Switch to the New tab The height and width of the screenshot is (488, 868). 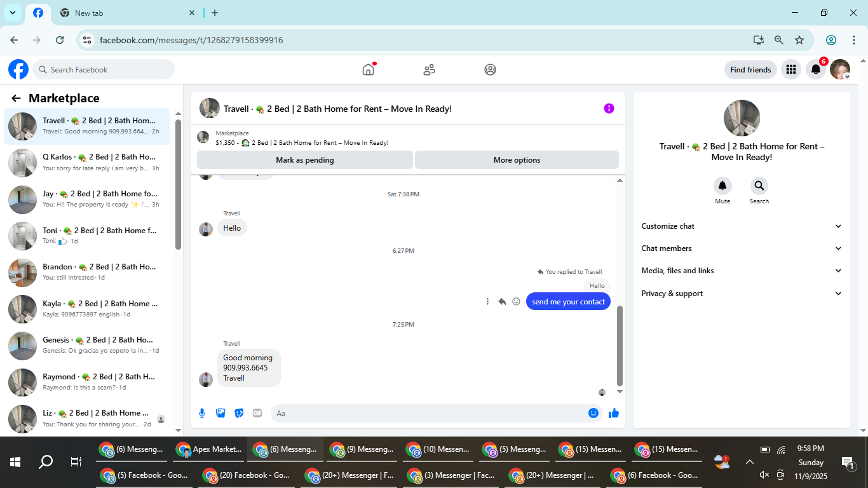coord(127,13)
